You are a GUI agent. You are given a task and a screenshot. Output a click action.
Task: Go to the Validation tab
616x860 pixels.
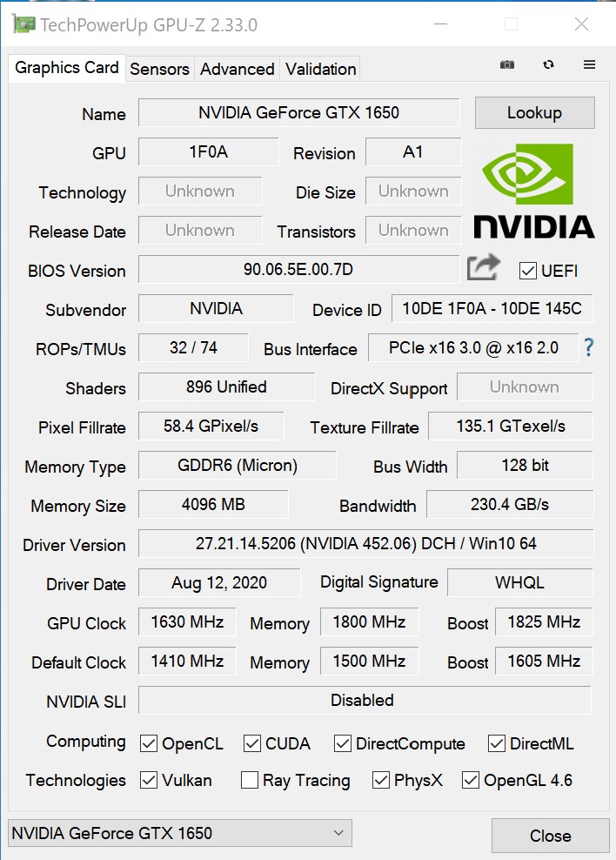(320, 69)
